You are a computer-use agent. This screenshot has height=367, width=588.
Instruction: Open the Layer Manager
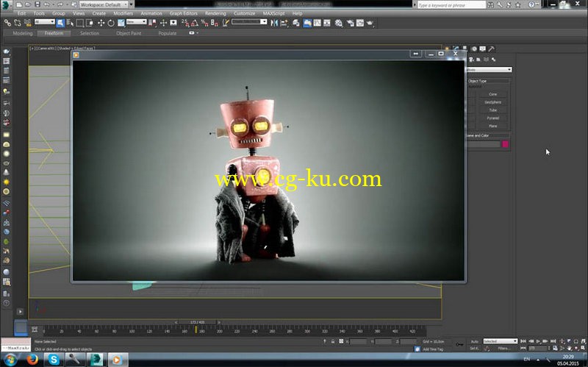click(296, 23)
